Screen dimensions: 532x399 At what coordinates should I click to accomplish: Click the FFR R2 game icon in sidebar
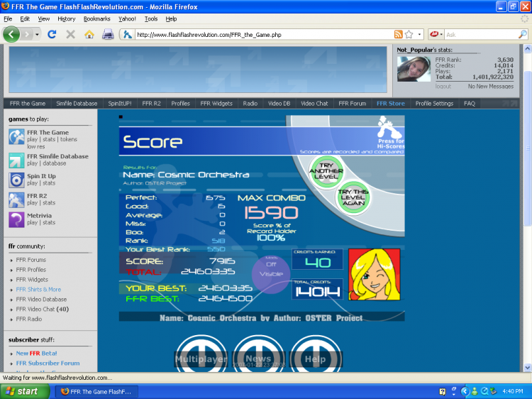pos(17,199)
